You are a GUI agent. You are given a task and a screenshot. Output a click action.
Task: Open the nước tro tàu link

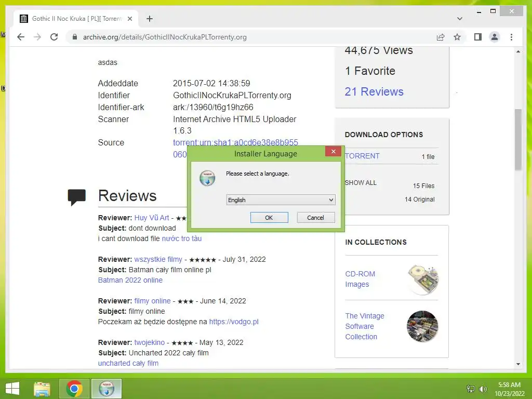181,238
